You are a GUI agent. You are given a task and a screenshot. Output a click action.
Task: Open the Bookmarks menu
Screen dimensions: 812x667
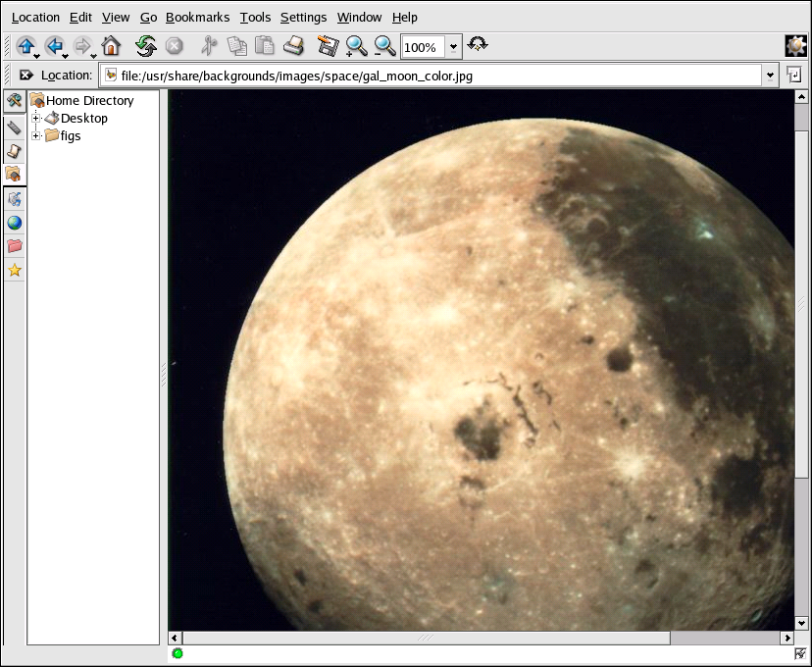click(x=197, y=17)
